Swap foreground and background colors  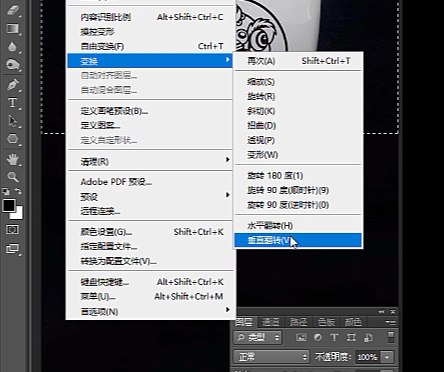click(x=18, y=191)
